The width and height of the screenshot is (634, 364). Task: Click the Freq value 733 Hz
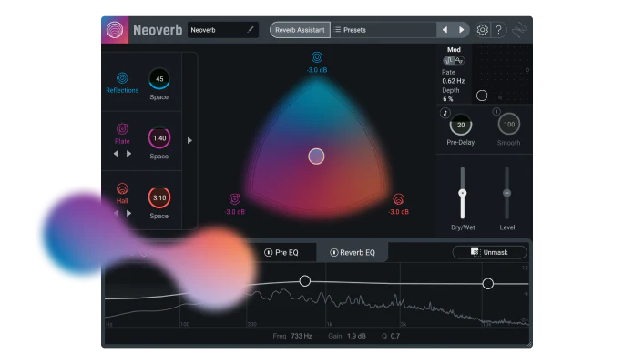coord(302,336)
